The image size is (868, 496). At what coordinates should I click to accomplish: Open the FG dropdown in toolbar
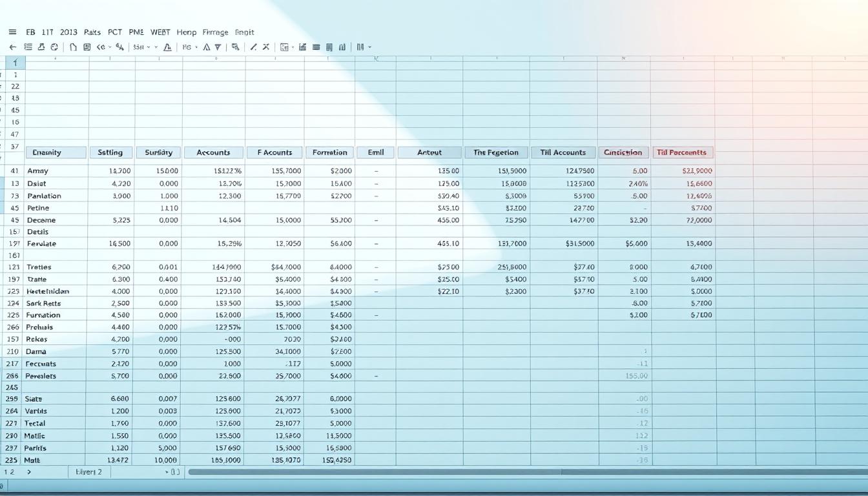pyautogui.click(x=190, y=47)
